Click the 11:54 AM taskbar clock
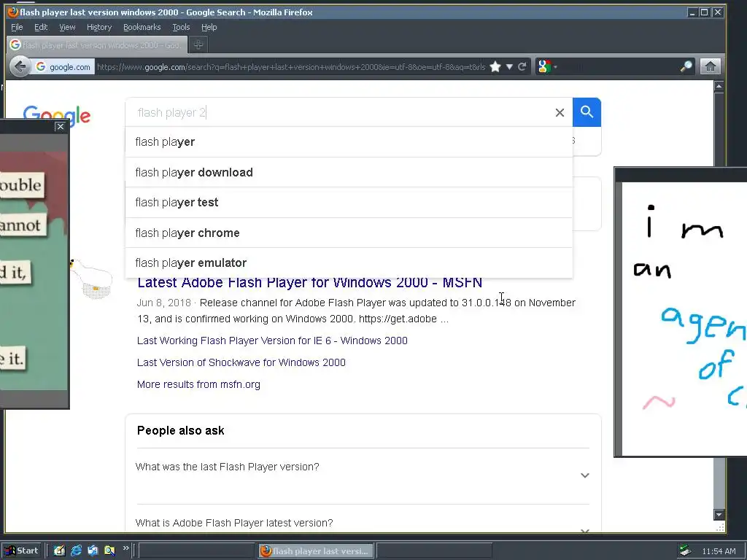Viewport: 747px width, 560px height. tap(719, 551)
